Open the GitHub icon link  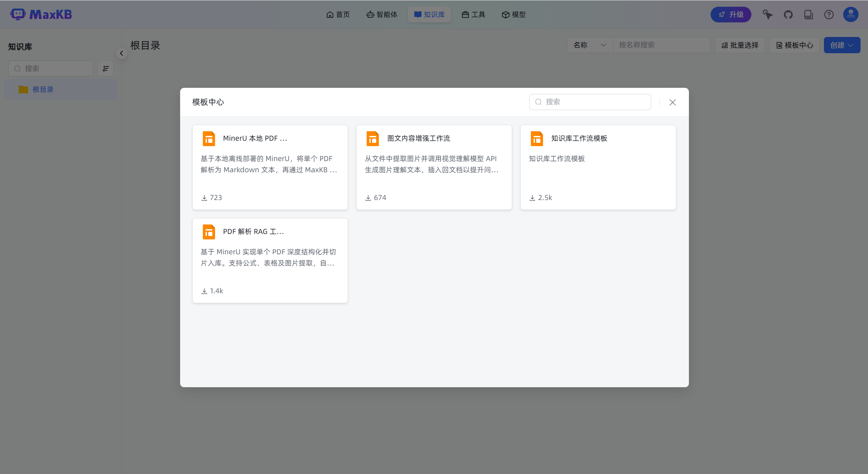pos(788,15)
